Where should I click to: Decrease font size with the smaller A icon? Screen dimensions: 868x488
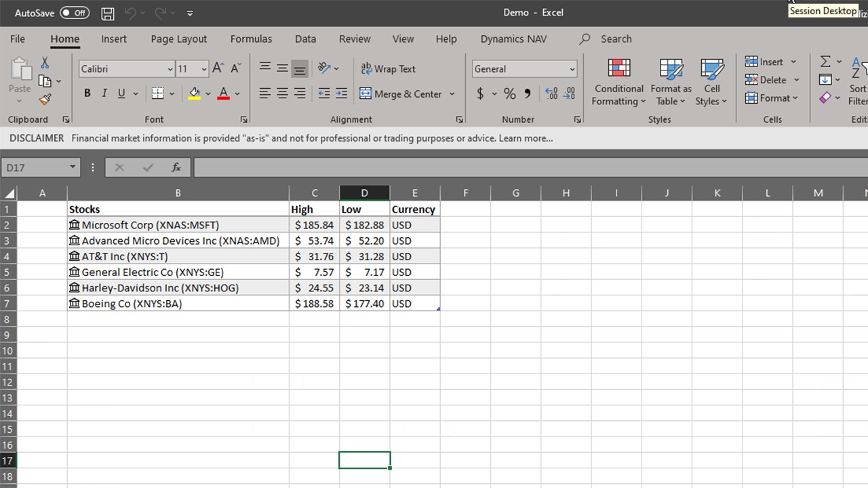235,68
